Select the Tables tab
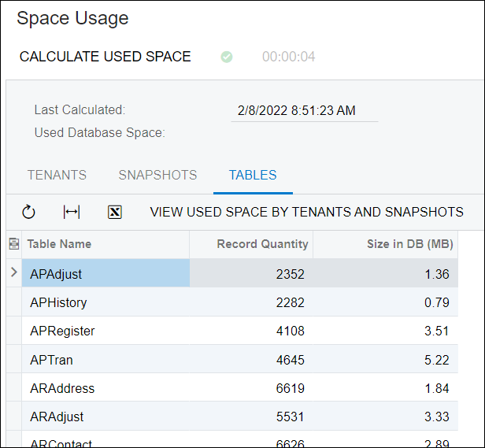The height and width of the screenshot is (448, 485). [x=253, y=175]
